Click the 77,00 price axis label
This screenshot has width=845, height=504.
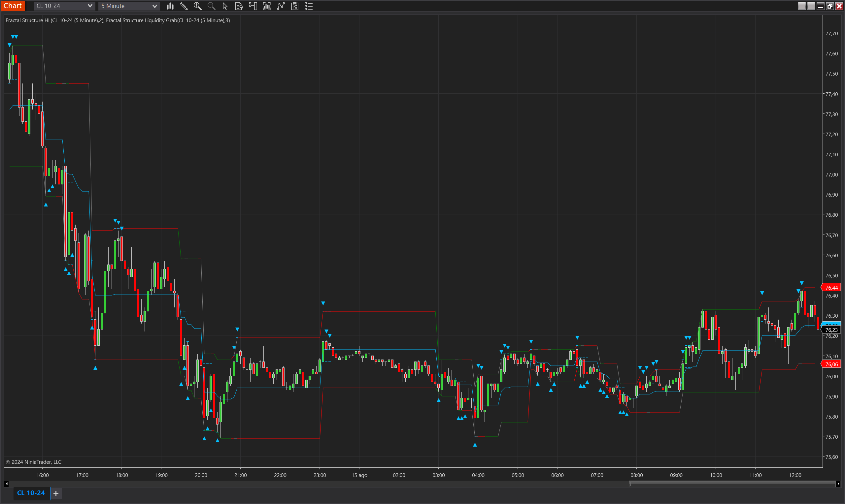[x=831, y=174]
